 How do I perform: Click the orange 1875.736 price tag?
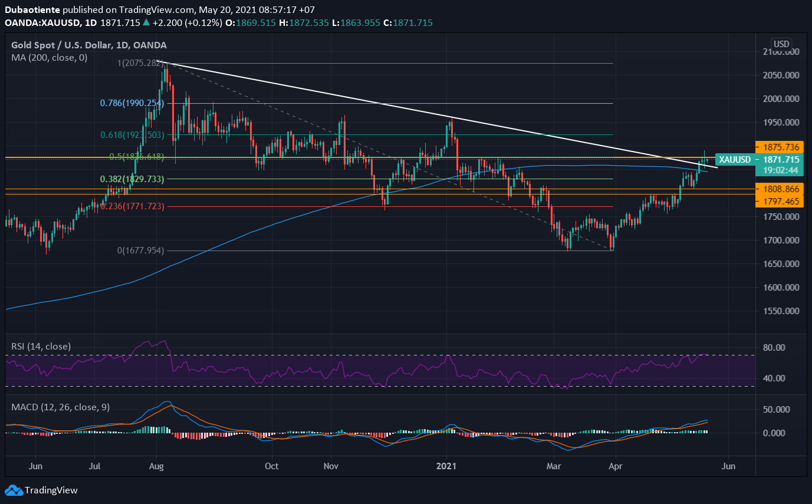click(780, 147)
